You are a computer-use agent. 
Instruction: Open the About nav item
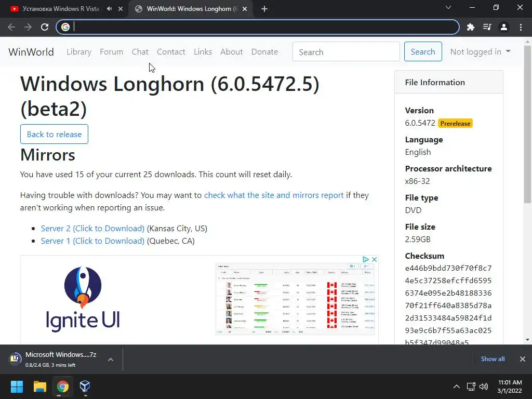(x=232, y=52)
